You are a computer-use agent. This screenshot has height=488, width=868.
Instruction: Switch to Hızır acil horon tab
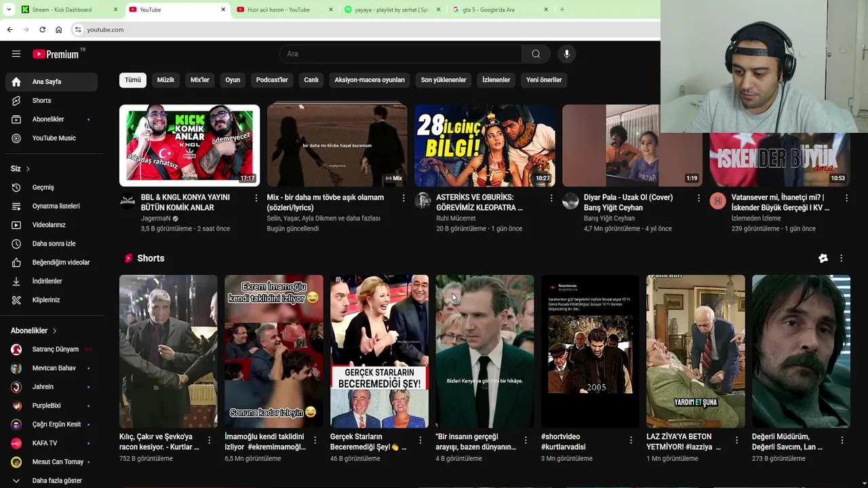(283, 9)
